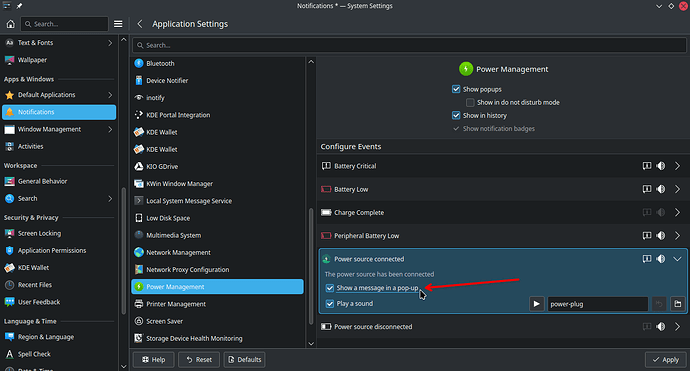Enable Show in do not disturb mode
The image size is (690, 371).
pos(470,103)
